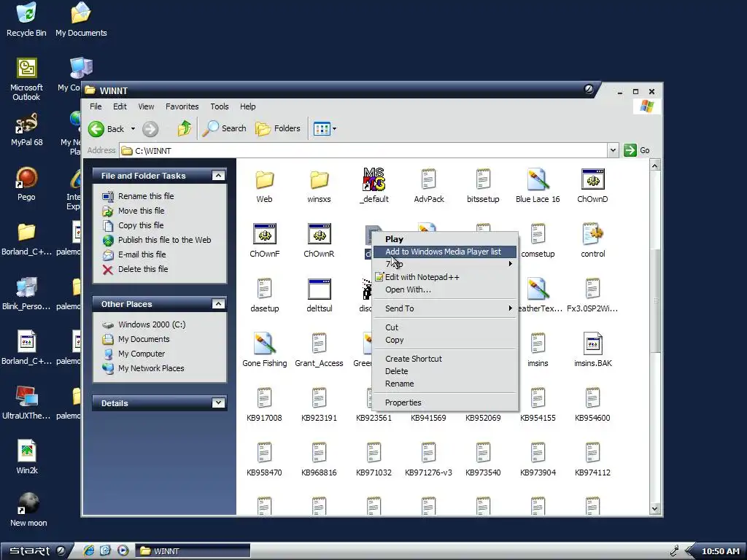The width and height of the screenshot is (747, 560).
Task: Choose Edit with Notepad++
Action: (444, 277)
